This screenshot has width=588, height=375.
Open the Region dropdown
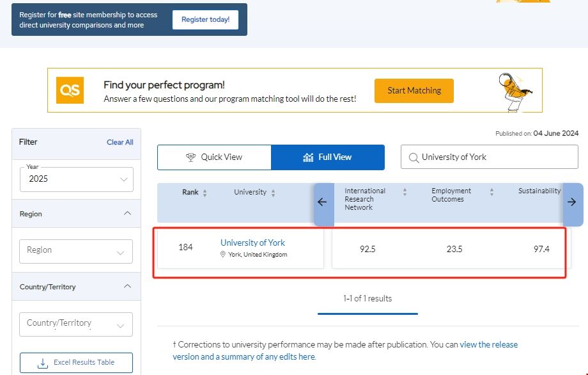point(77,251)
